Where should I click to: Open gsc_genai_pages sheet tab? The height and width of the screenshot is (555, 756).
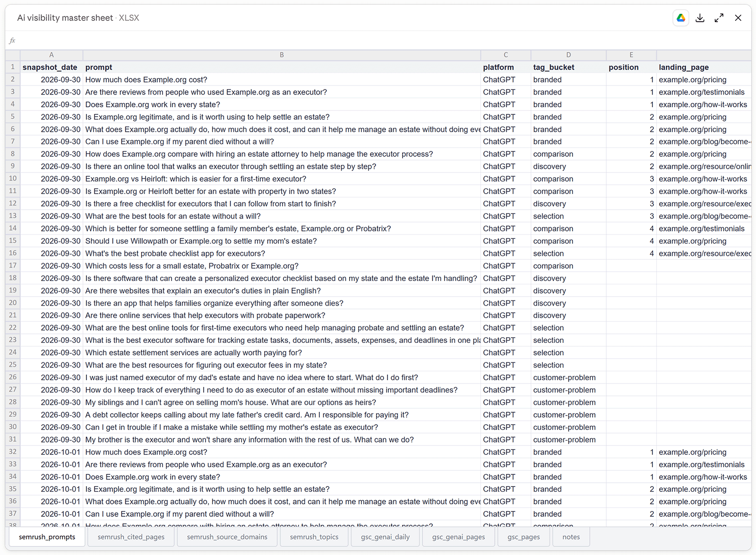[x=458, y=537]
